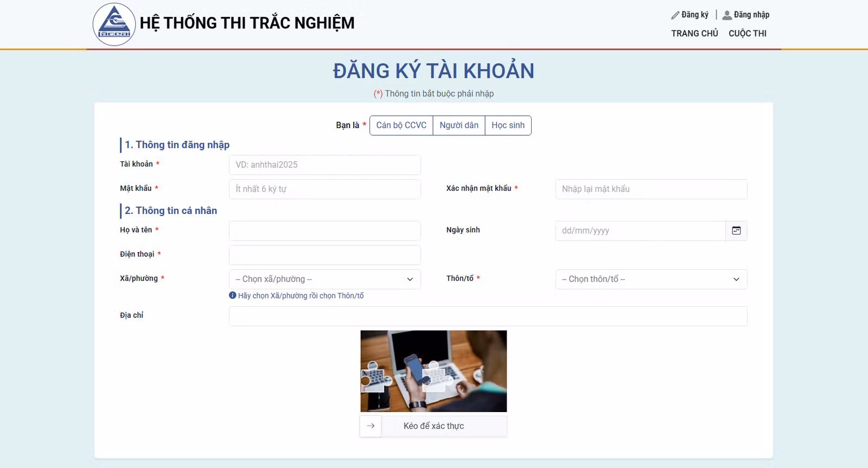Click the user icon beside Đăng nhập
Viewport: 868px width, 468px height.
727,15
